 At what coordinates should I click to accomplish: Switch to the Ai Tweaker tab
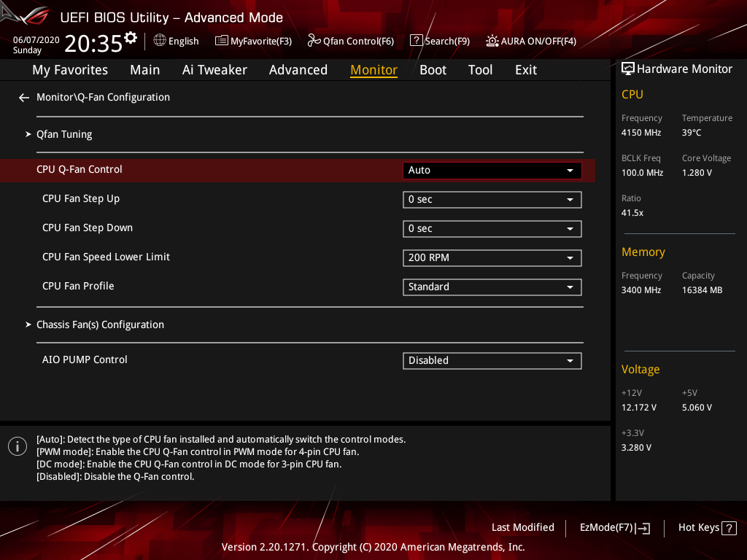215,70
